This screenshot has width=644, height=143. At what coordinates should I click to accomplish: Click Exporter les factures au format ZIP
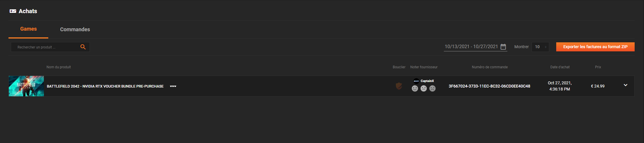[595, 47]
